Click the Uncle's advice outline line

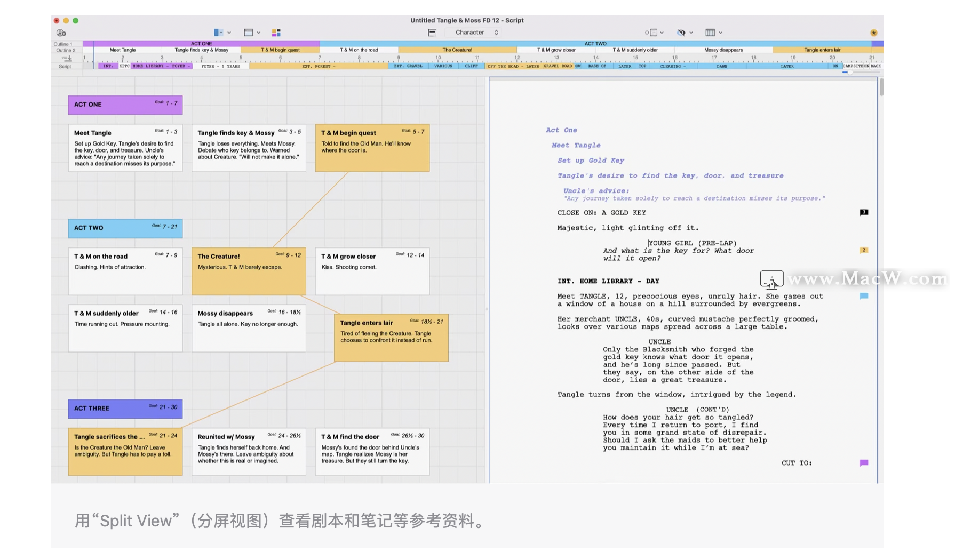click(596, 191)
